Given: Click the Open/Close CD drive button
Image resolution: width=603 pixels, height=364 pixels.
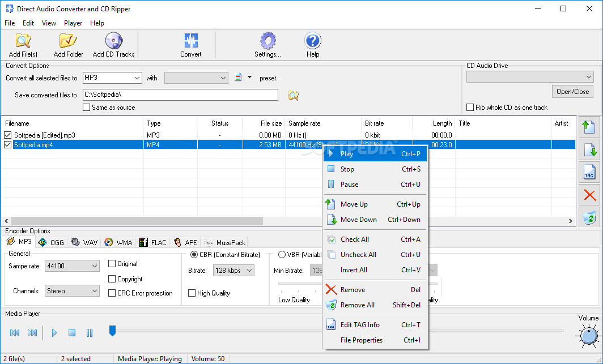Looking at the screenshot, I should pos(572,92).
